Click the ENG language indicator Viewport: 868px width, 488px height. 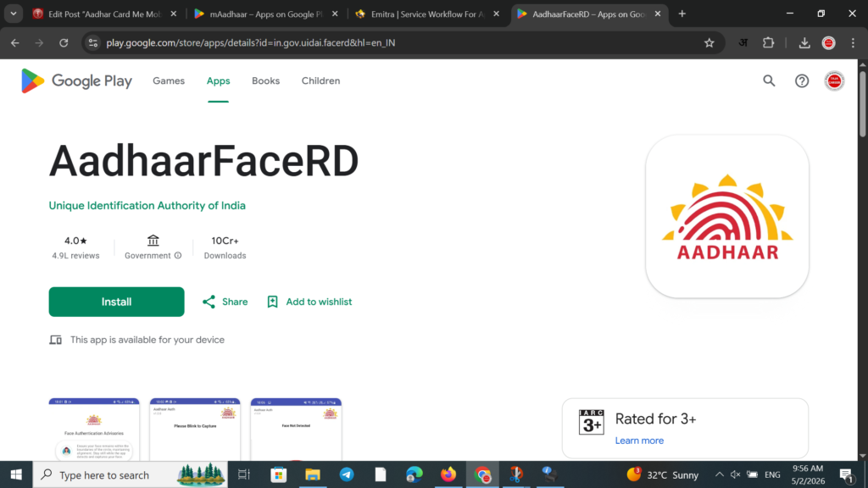[x=772, y=474]
